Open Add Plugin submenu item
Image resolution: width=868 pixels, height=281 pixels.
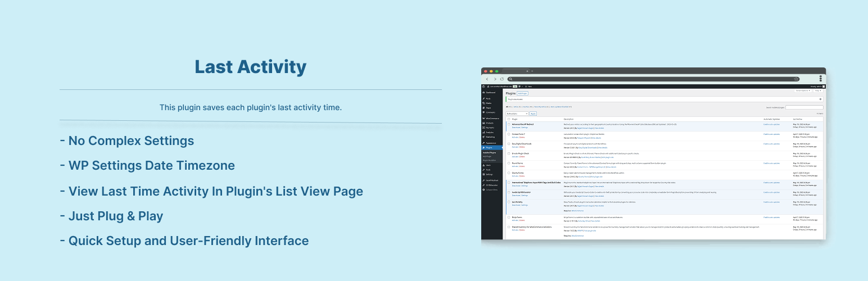487,156
